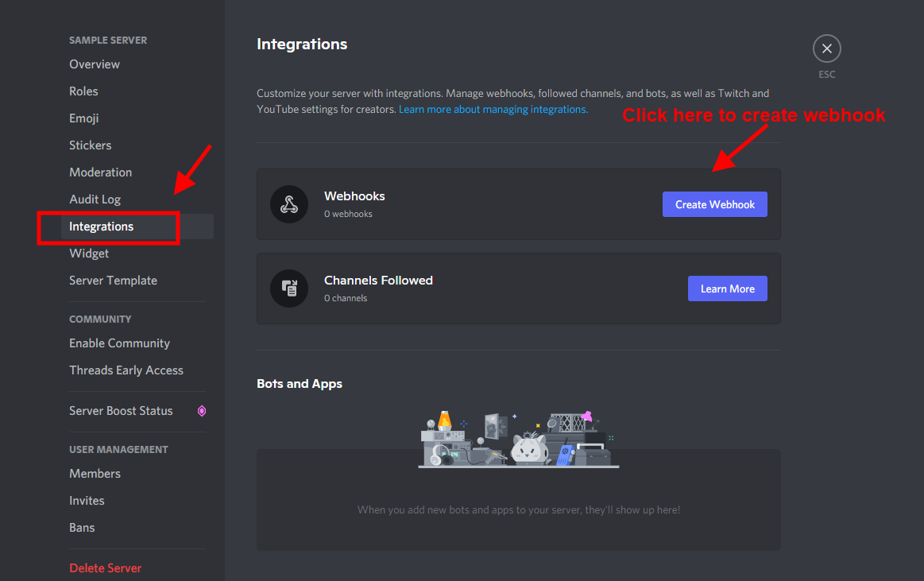Click the Server Boost gem icon
Viewport: 924px width, 581px height.
(x=202, y=411)
